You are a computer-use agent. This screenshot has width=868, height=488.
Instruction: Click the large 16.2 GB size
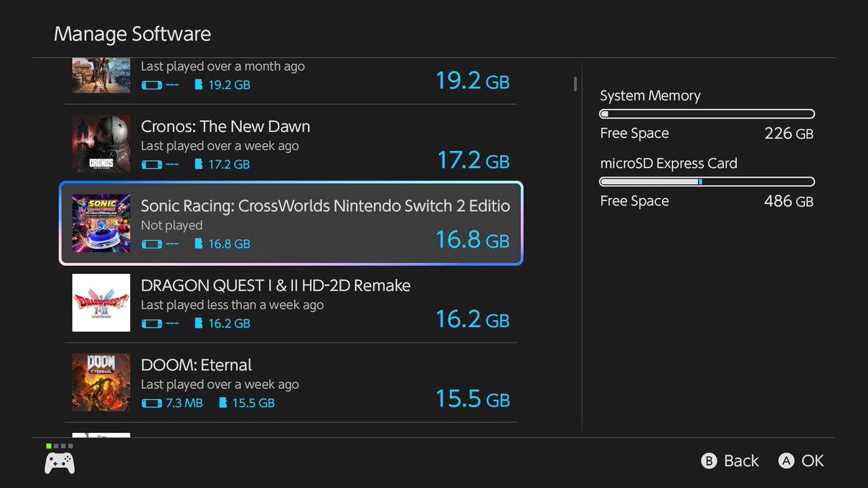pyautogui.click(x=473, y=319)
